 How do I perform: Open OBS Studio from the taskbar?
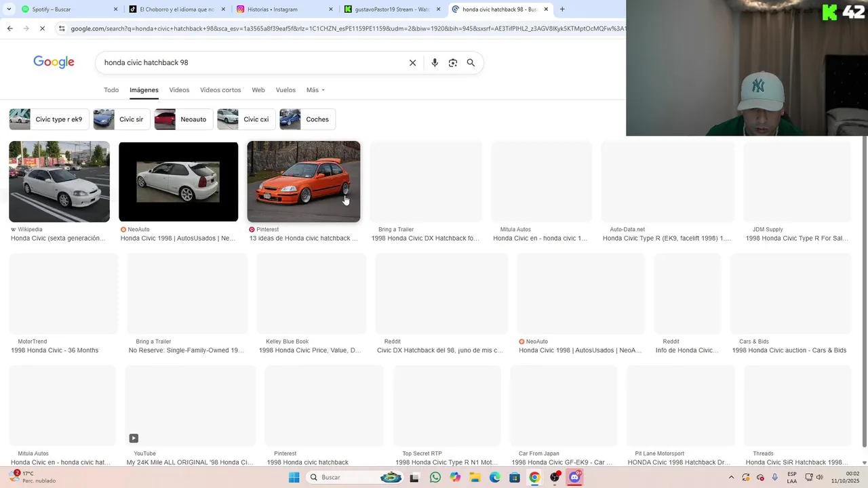click(555, 477)
